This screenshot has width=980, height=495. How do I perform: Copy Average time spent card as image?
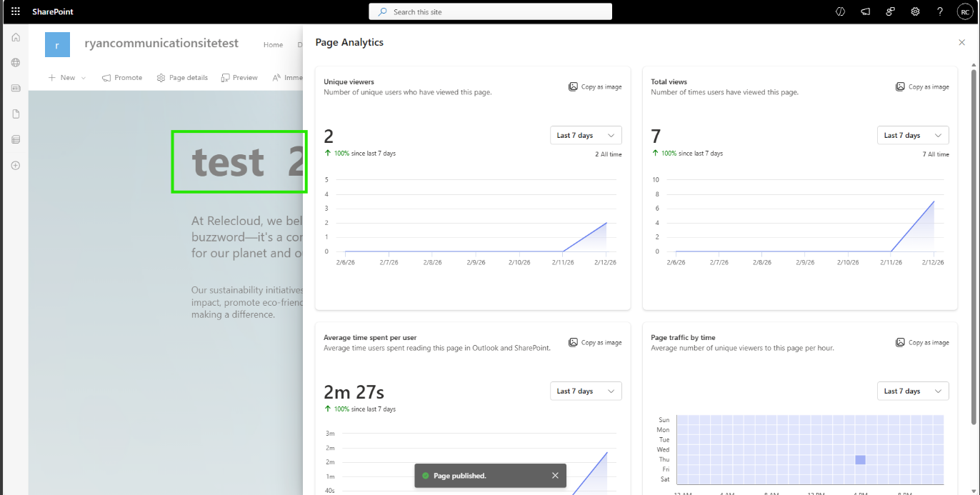tap(595, 342)
